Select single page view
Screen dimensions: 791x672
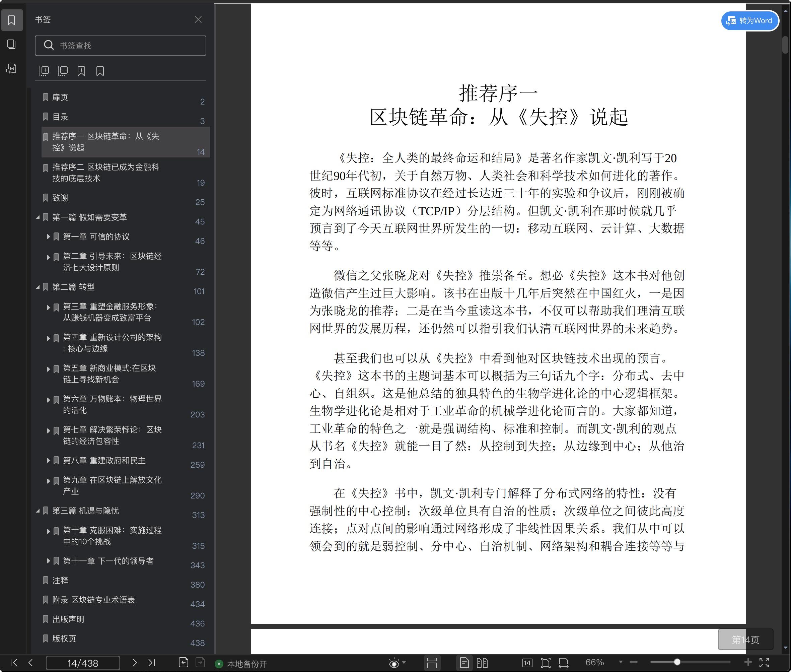464,663
